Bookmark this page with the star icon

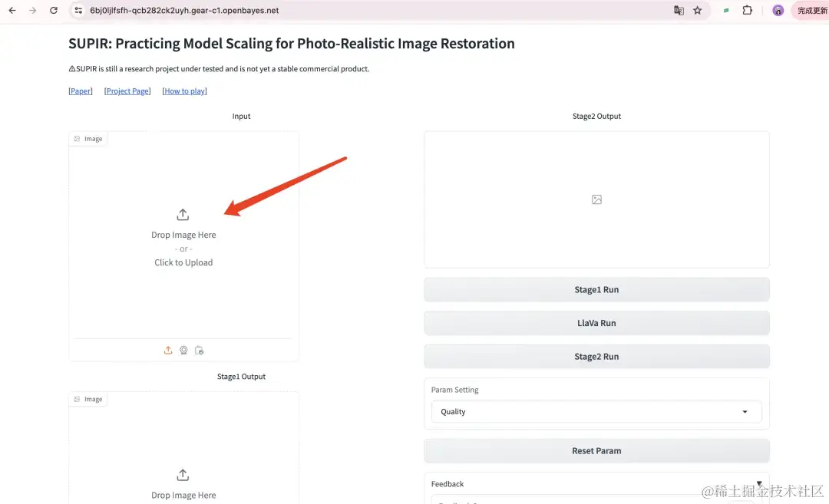697,10
